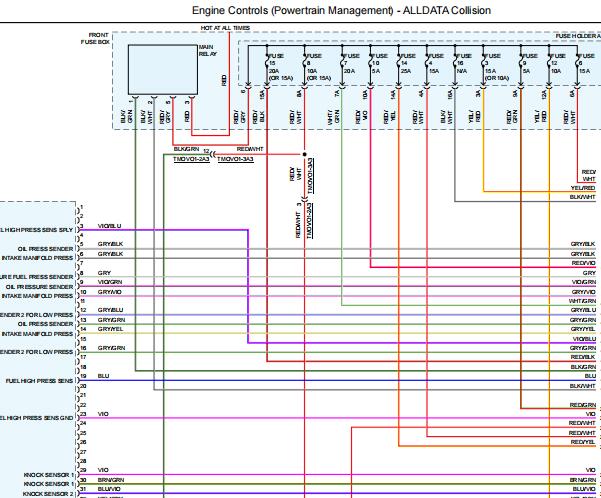Click the RED/VIO label on the right edge
This screenshot has height=498, width=601.
[x=583, y=263]
